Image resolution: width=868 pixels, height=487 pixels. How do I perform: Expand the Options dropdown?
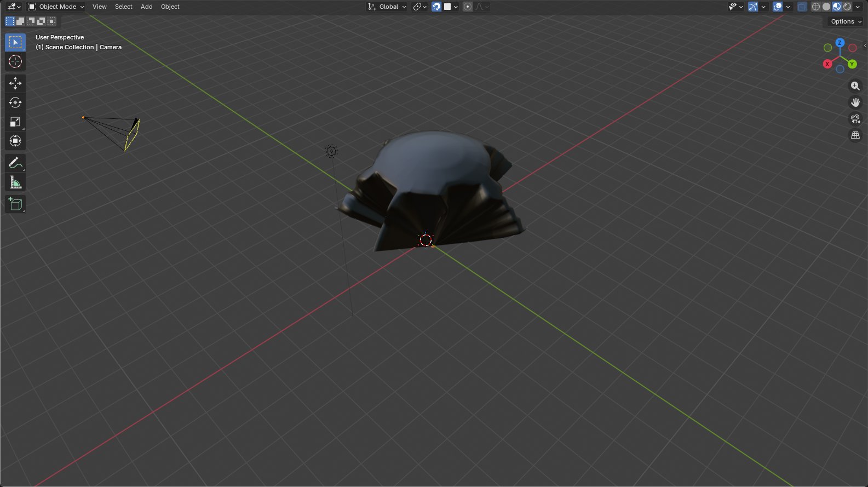coord(846,21)
